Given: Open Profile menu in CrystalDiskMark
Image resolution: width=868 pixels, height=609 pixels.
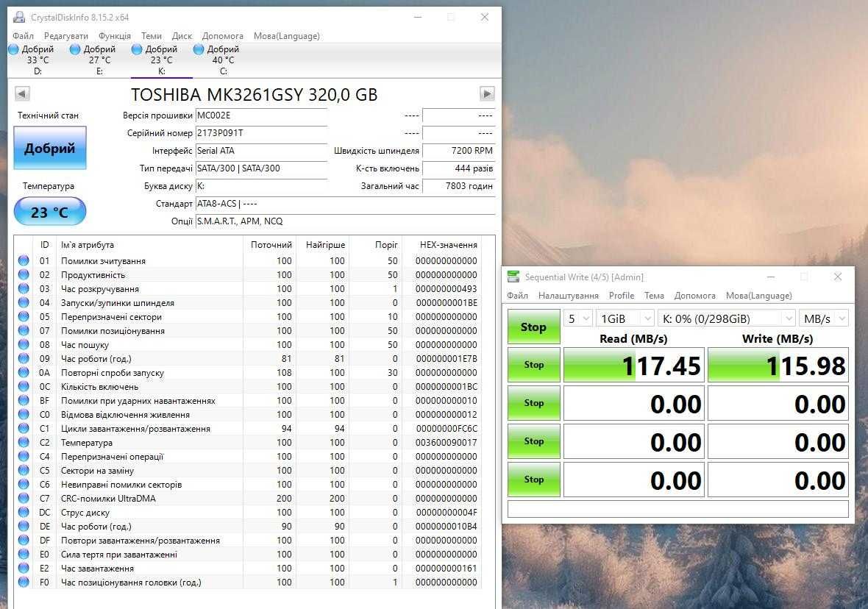Looking at the screenshot, I should (x=622, y=296).
